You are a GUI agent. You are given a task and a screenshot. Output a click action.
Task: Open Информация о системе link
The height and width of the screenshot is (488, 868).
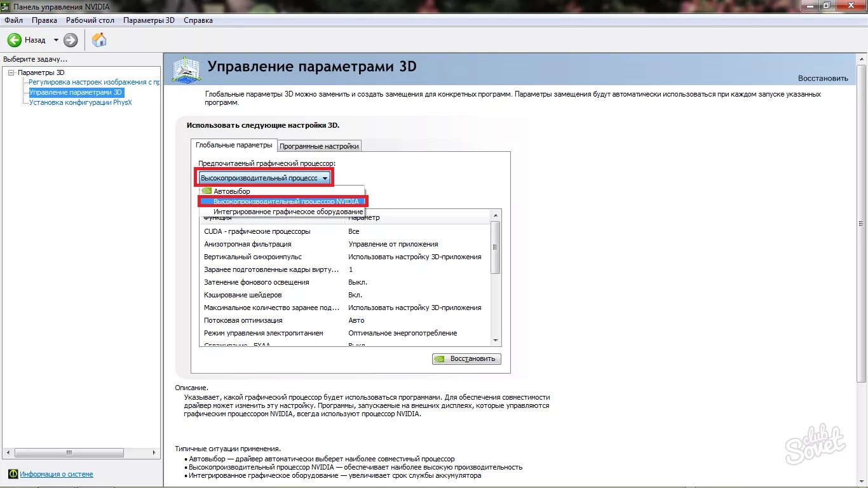point(57,474)
